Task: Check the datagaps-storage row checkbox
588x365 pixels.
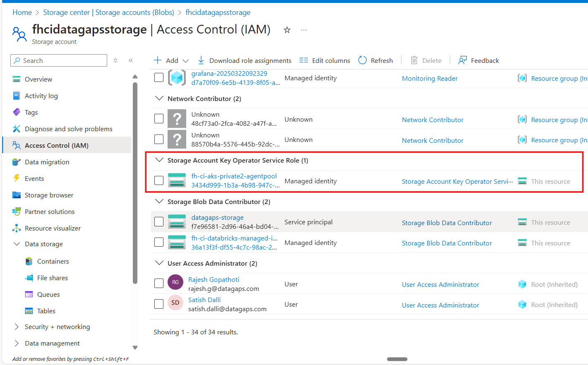Action: point(159,222)
